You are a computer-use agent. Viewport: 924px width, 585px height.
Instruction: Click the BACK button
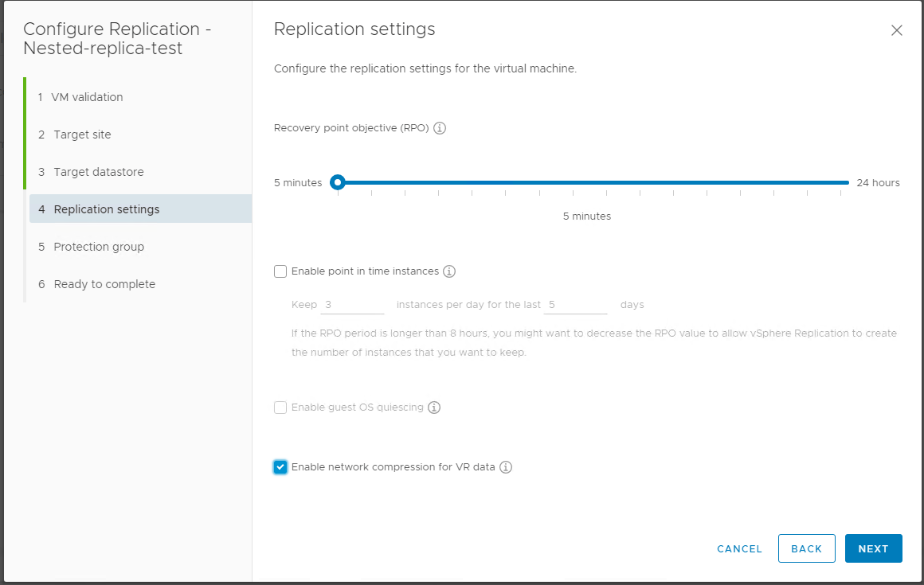pos(806,548)
